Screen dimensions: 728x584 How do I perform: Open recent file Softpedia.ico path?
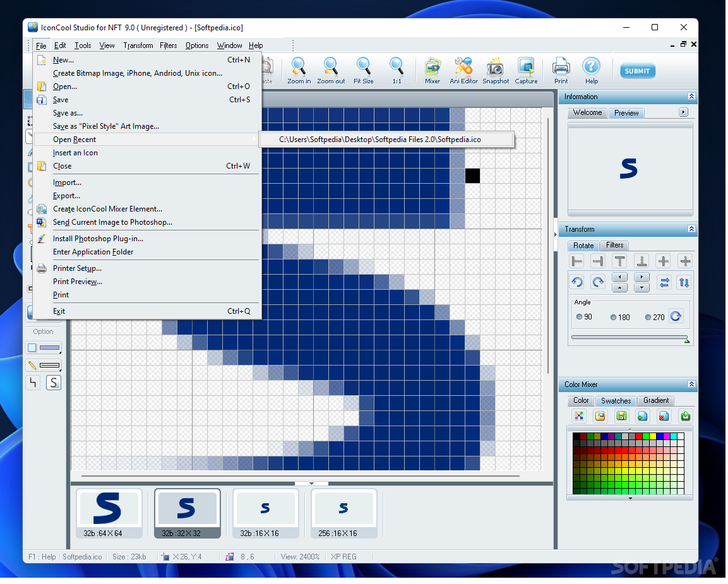click(387, 140)
